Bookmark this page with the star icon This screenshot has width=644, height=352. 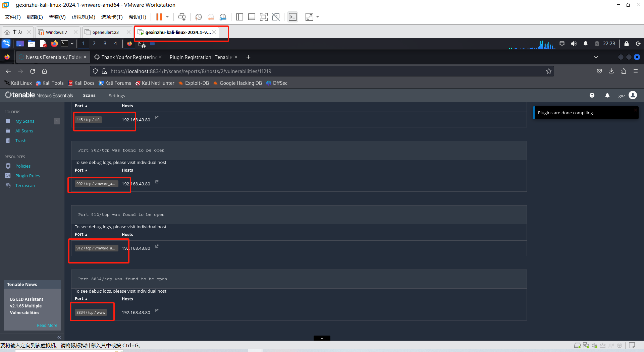[x=549, y=71]
